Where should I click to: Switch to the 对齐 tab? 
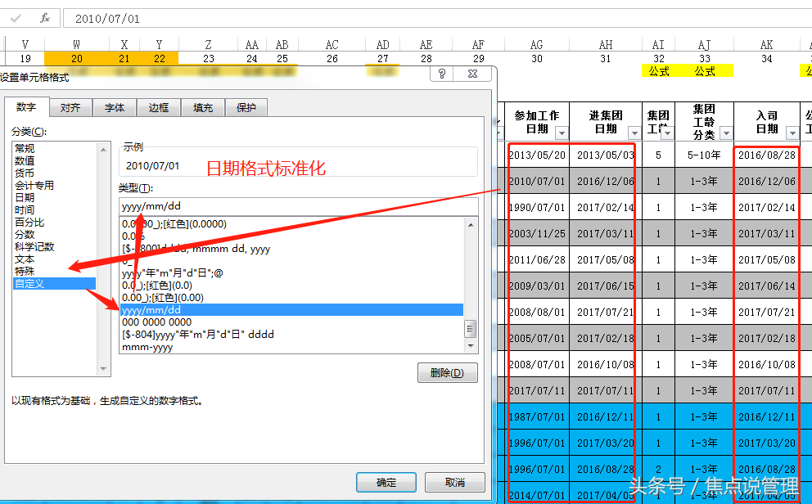[x=70, y=108]
